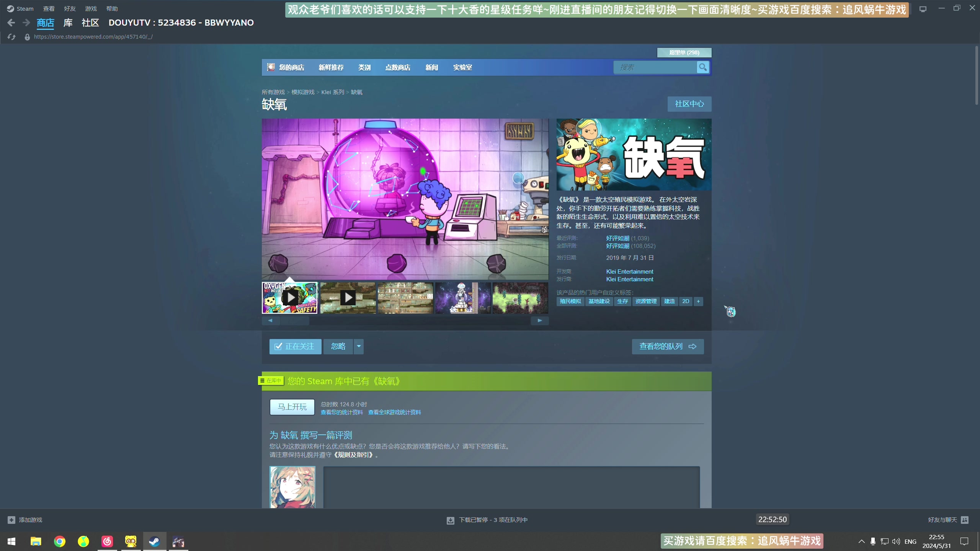The height and width of the screenshot is (551, 980).
Task: Click the 基地建设 tag
Action: click(x=599, y=302)
